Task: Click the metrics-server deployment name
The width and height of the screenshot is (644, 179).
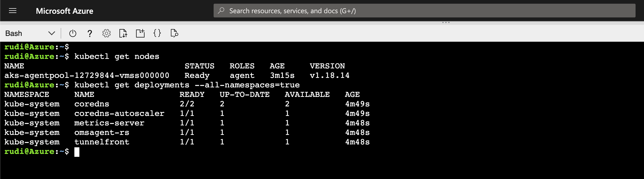Action: 109,123
